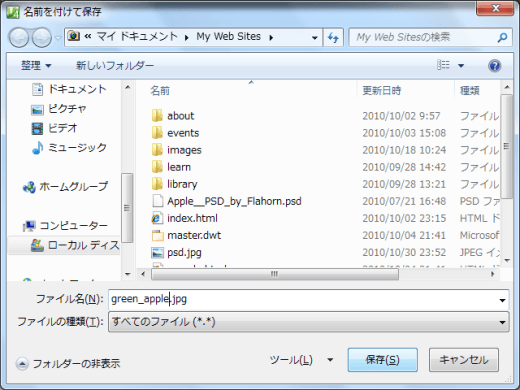
Task: Select ホームグループ in navigation pane
Action: tap(65, 186)
